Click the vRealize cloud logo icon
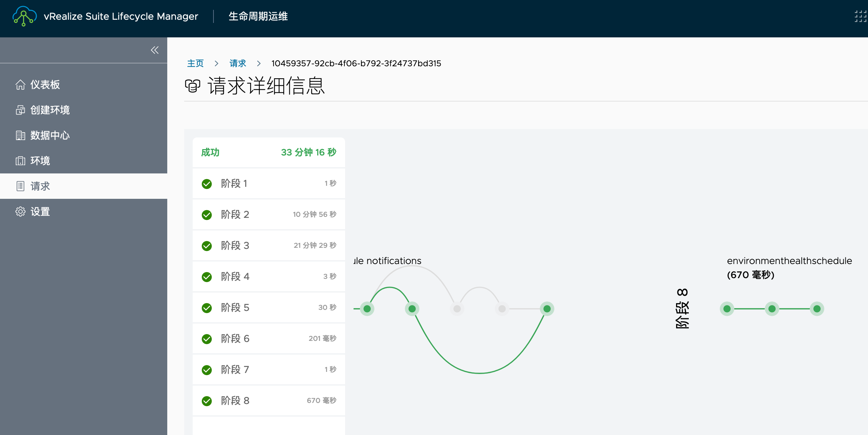Viewport: 868px width, 435px height. 24,16
